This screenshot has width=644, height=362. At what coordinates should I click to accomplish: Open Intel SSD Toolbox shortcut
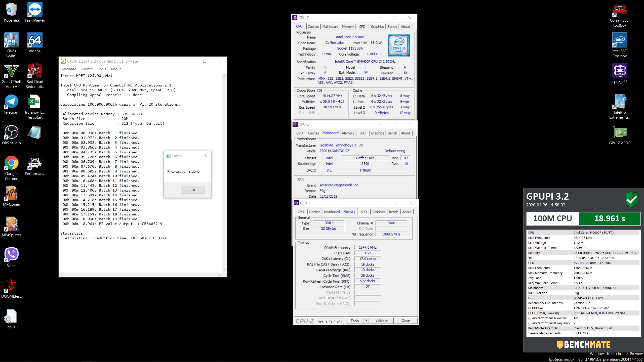point(620,45)
